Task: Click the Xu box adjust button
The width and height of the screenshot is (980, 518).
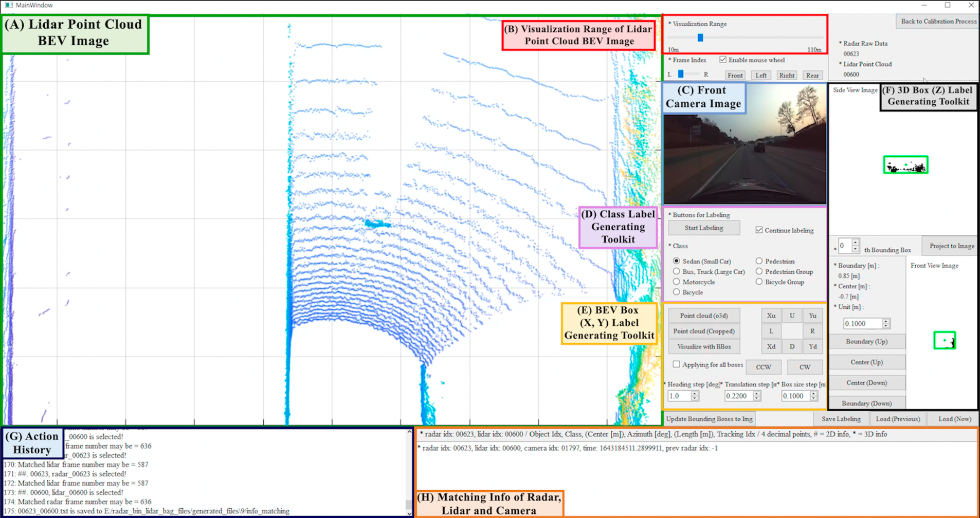Action: 771,316
